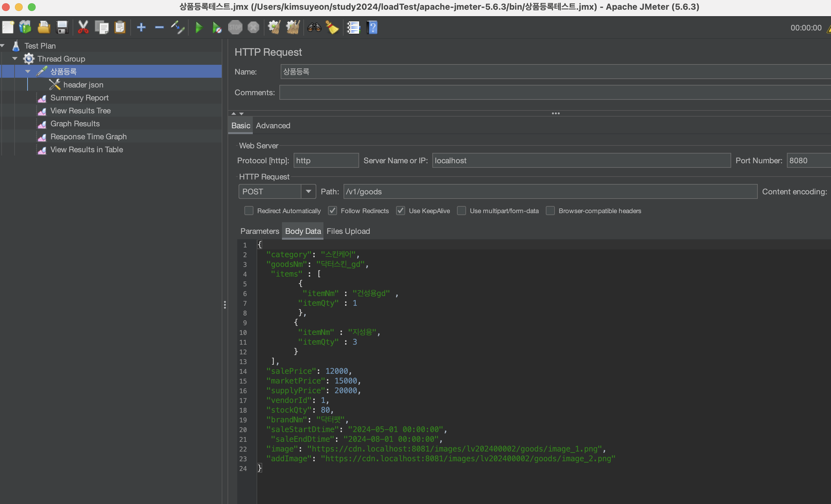Click the up triangle above the Basic tab
This screenshot has height=504, width=831.
pos(234,114)
